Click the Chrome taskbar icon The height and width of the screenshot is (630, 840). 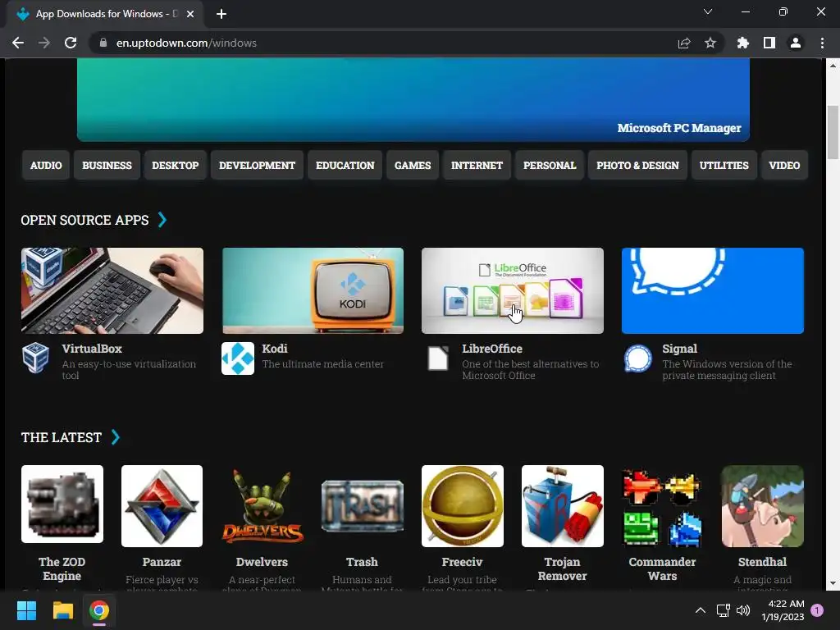[x=99, y=610]
